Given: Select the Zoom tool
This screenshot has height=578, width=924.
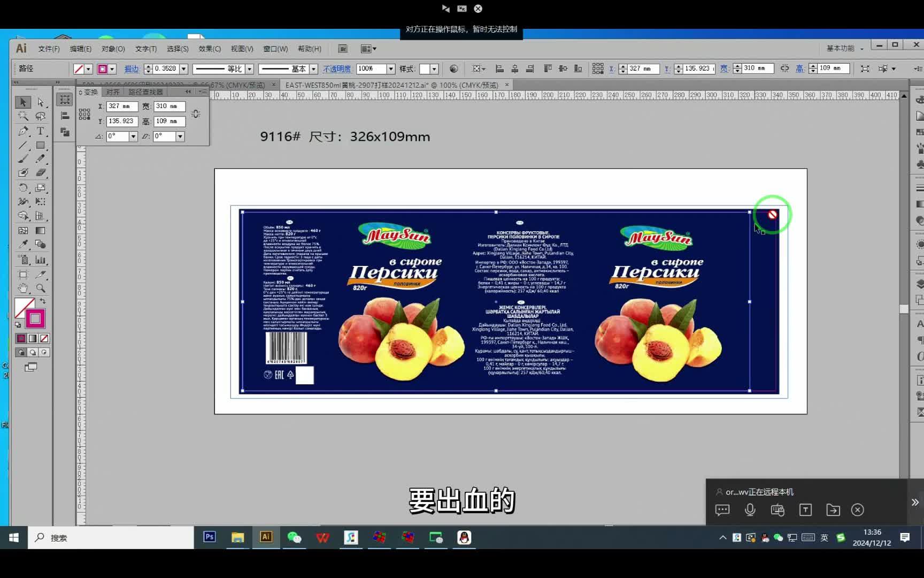Looking at the screenshot, I should click(x=41, y=288).
